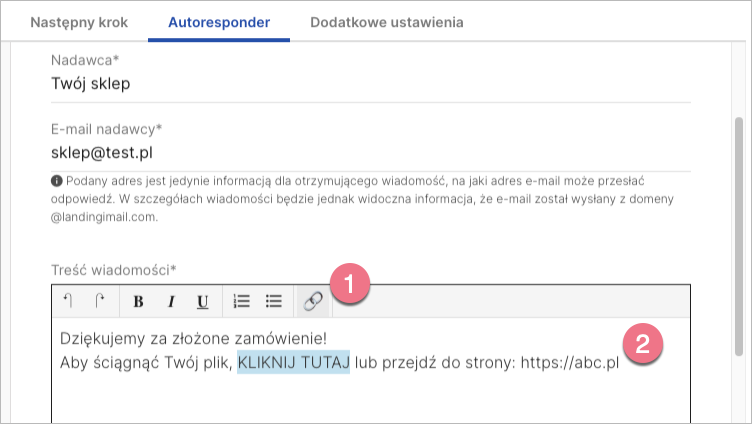Insert a numbered list in the message
752x424 pixels.
[241, 301]
